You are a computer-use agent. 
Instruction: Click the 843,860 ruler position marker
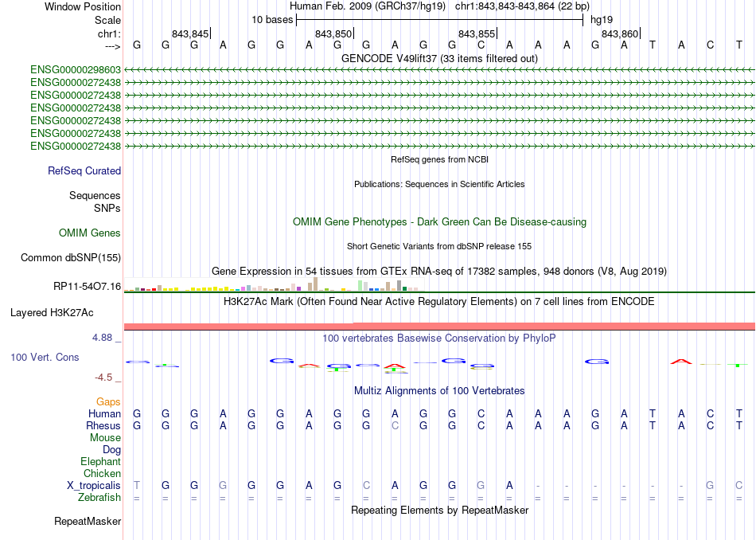(x=621, y=33)
